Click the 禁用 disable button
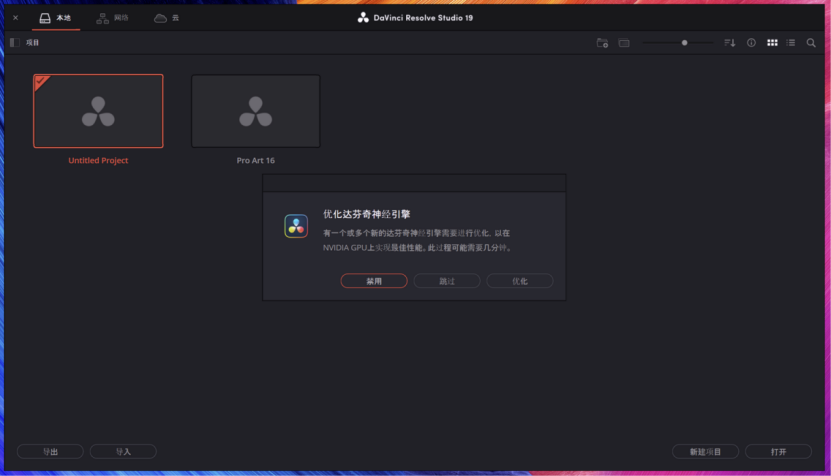831x476 pixels. [x=374, y=281]
